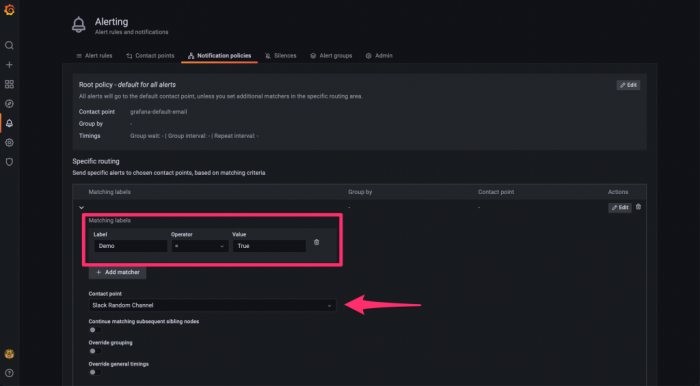Click the Label field containing Demo
This screenshot has width=700, height=386.
[x=130, y=246]
